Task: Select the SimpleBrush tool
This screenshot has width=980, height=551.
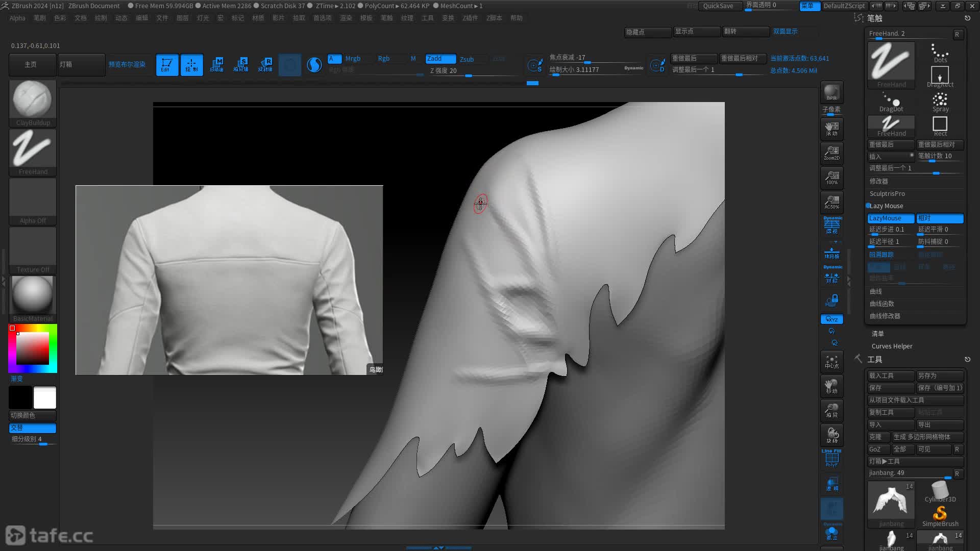Action: [940, 516]
